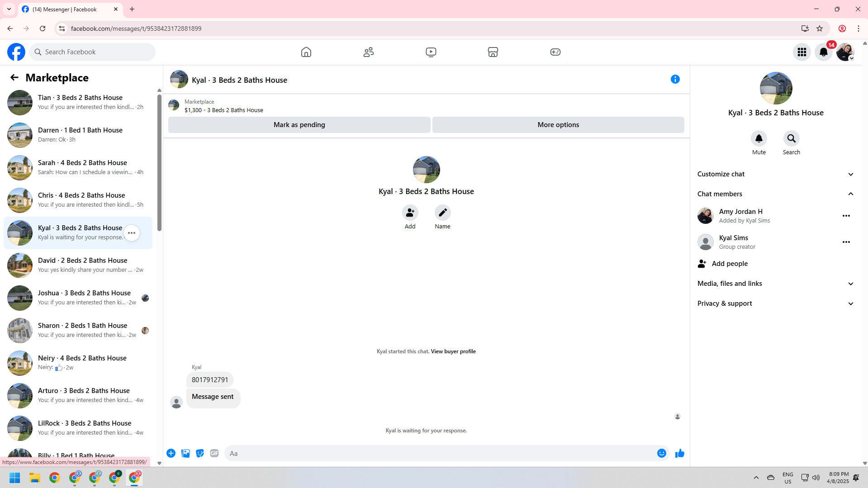Open the Friends icon in top navigation
Viewport: 868px width, 488px height.
(369, 52)
